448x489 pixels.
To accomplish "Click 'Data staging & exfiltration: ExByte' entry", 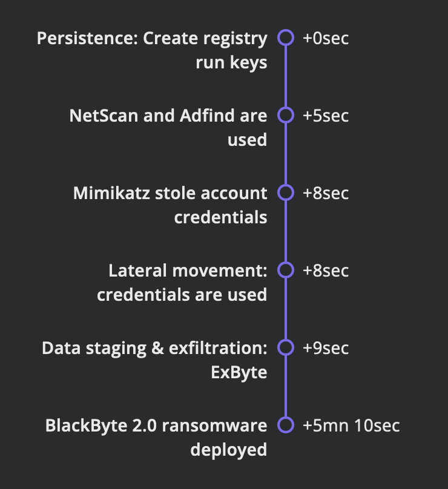I will pos(154,360).
